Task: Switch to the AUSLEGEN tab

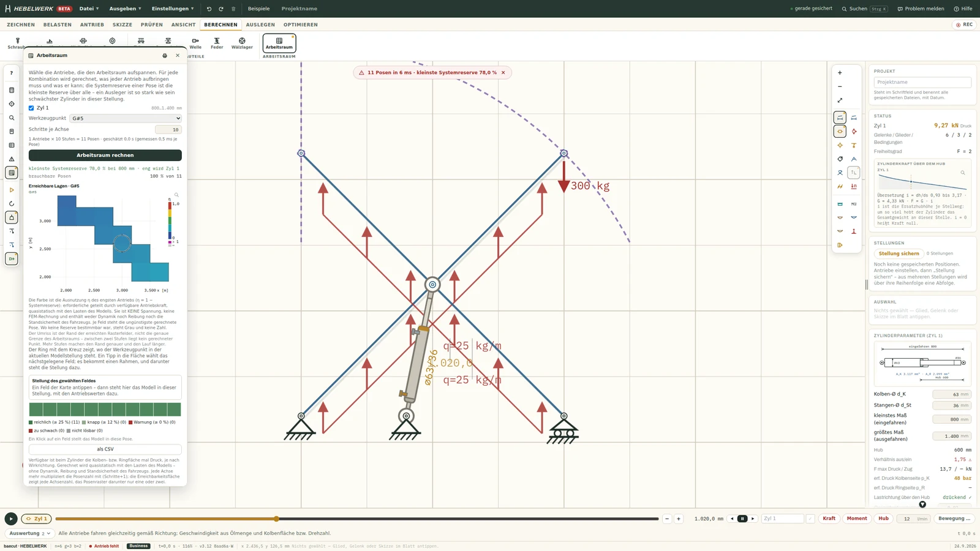Action: (260, 24)
